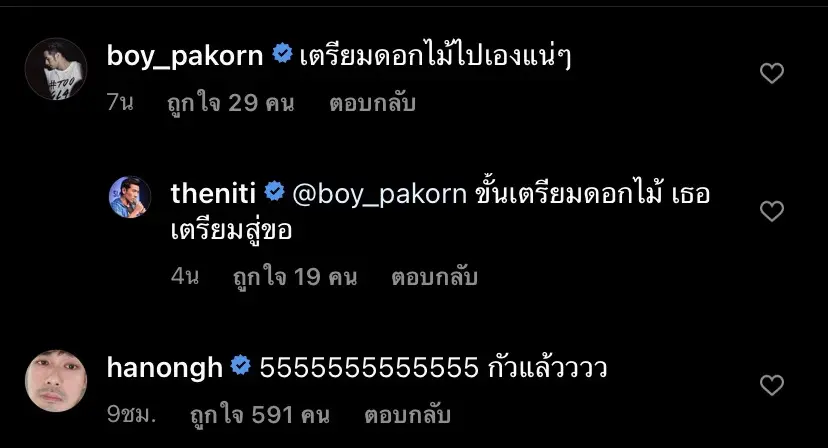The height and width of the screenshot is (448, 828).
Task: Like boy_pakorn's comment with the heart
Action: pos(771,73)
